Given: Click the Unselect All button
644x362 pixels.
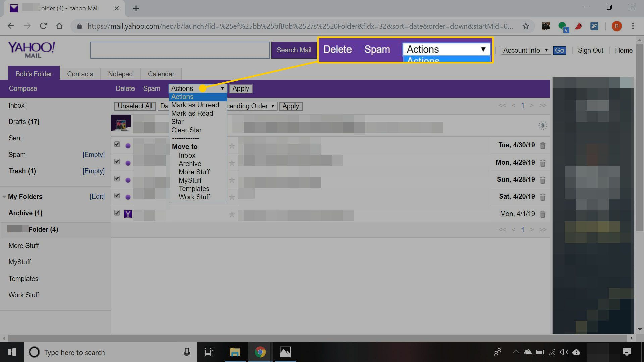Looking at the screenshot, I should pos(135,106).
